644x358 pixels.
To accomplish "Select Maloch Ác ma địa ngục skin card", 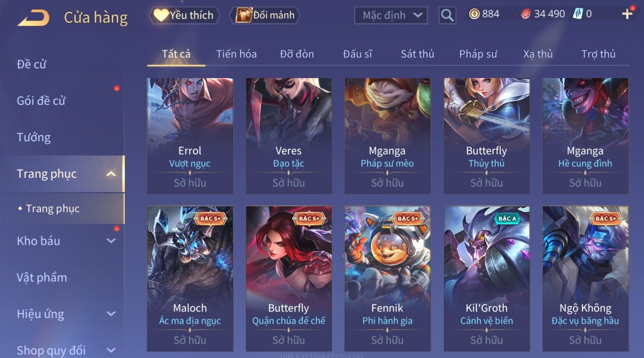I will click(x=190, y=279).
